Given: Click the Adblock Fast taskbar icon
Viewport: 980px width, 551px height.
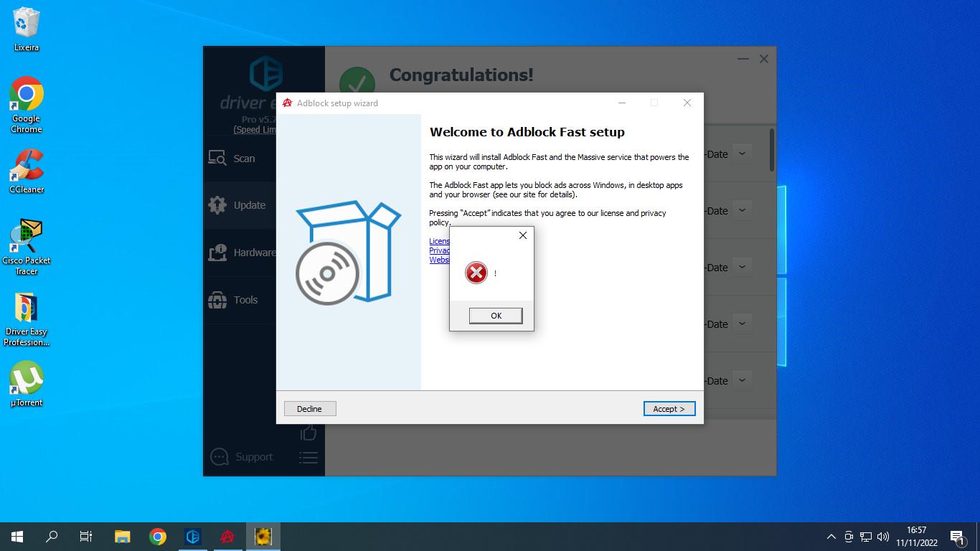Looking at the screenshot, I should [x=228, y=537].
